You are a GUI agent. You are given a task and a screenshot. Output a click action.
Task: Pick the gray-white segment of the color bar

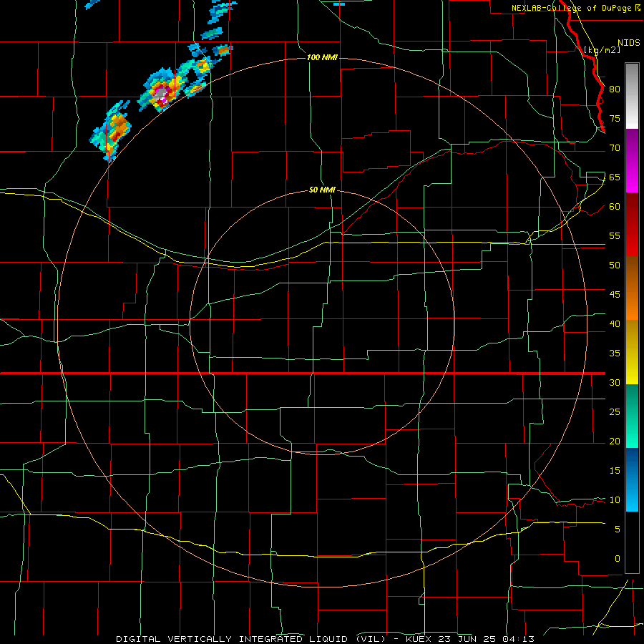(x=632, y=96)
